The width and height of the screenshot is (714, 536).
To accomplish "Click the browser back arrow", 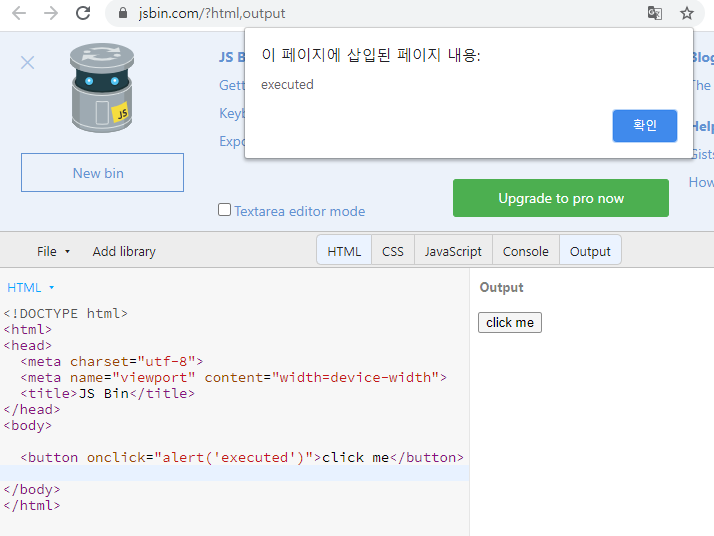I will point(19,13).
